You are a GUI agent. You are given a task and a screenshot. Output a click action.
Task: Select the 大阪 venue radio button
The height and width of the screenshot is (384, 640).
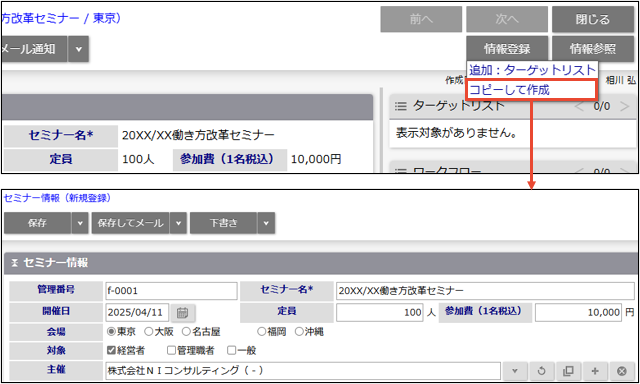pos(149,331)
